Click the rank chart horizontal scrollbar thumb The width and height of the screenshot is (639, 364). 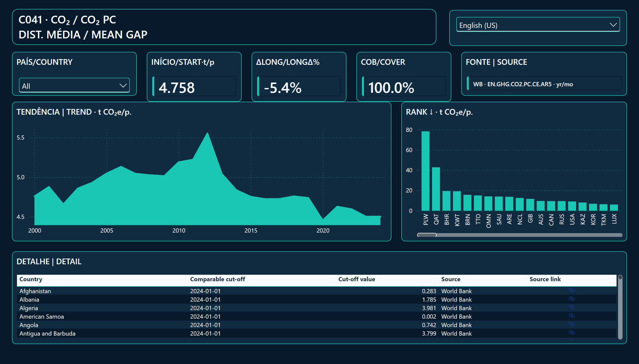427,235
